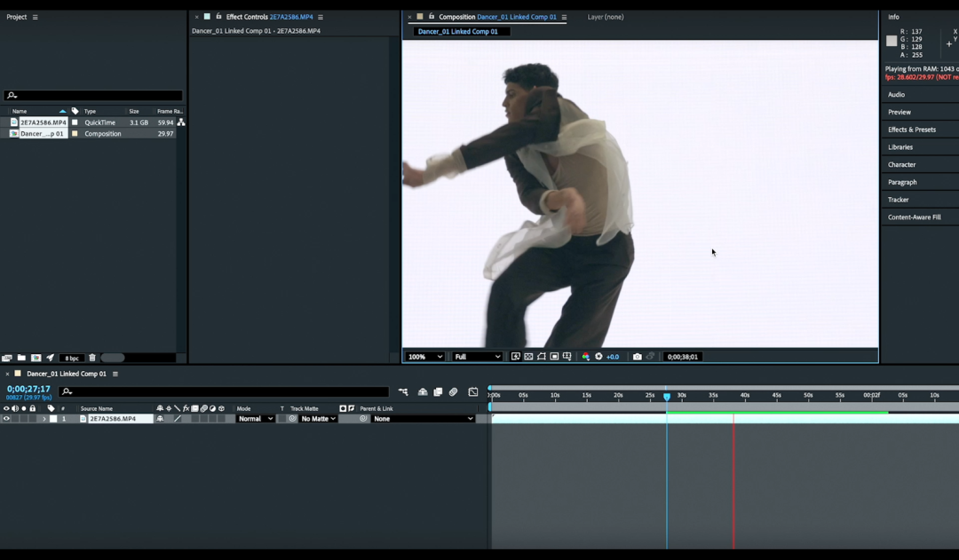The height and width of the screenshot is (560, 959).
Task: Open the Content-Aware Fill panel
Action: [914, 217]
